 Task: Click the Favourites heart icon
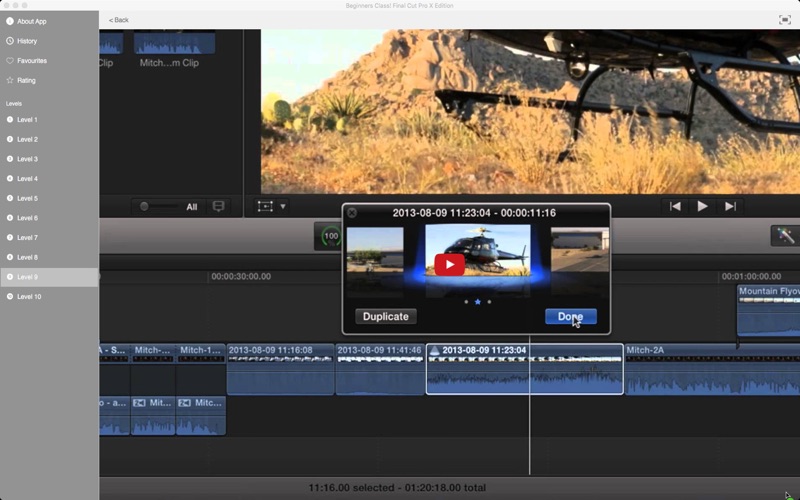coord(10,61)
